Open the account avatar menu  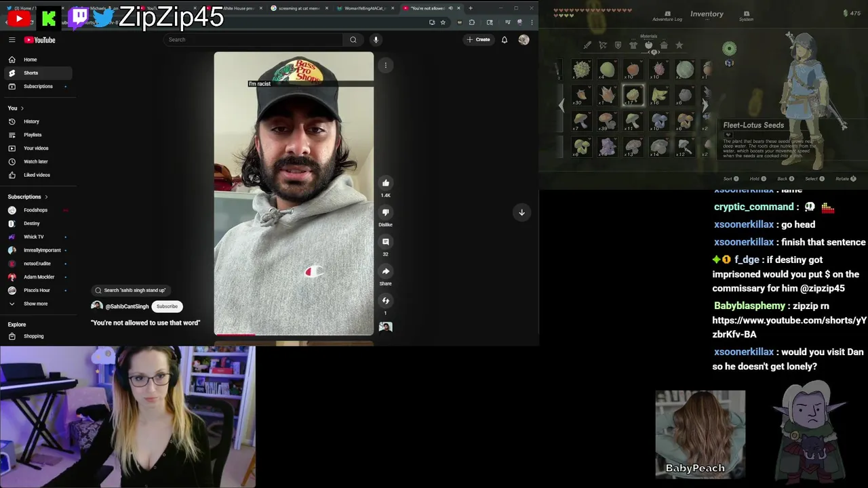pyautogui.click(x=524, y=39)
